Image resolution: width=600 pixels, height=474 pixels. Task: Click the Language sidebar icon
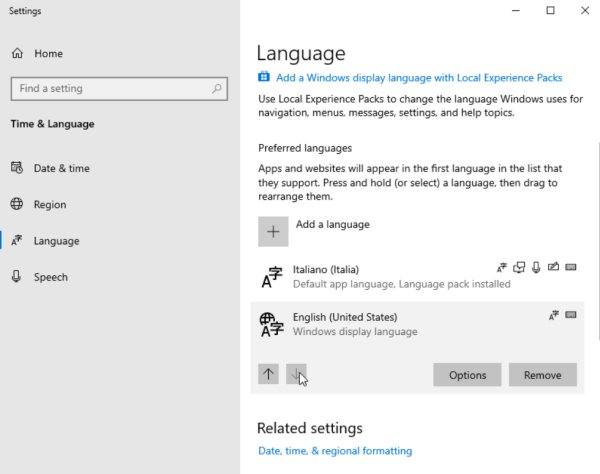pyautogui.click(x=17, y=240)
